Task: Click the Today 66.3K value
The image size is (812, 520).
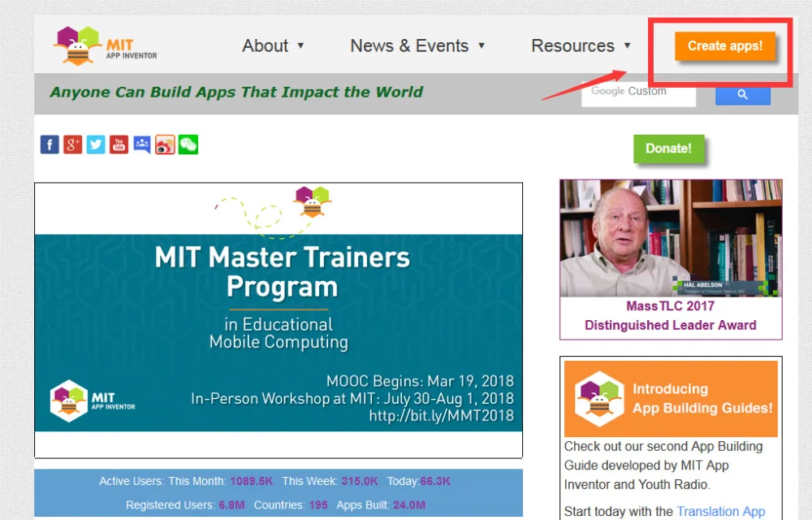Action: click(435, 481)
